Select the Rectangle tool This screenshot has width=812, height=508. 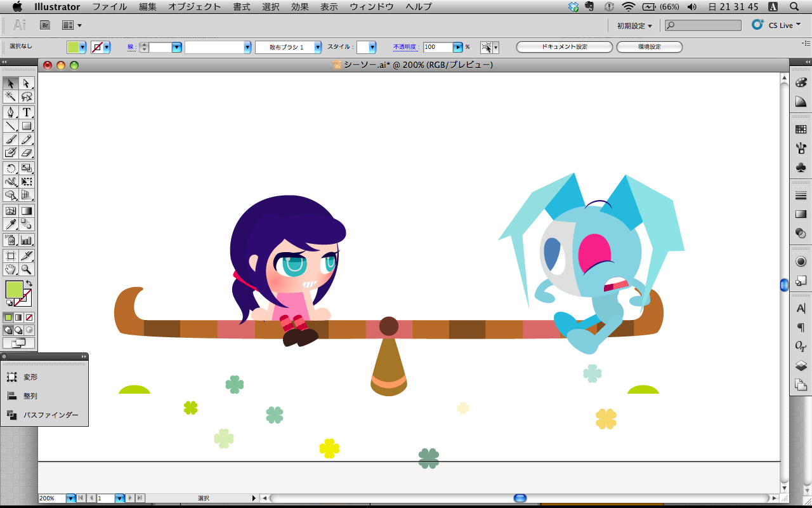pos(27,126)
